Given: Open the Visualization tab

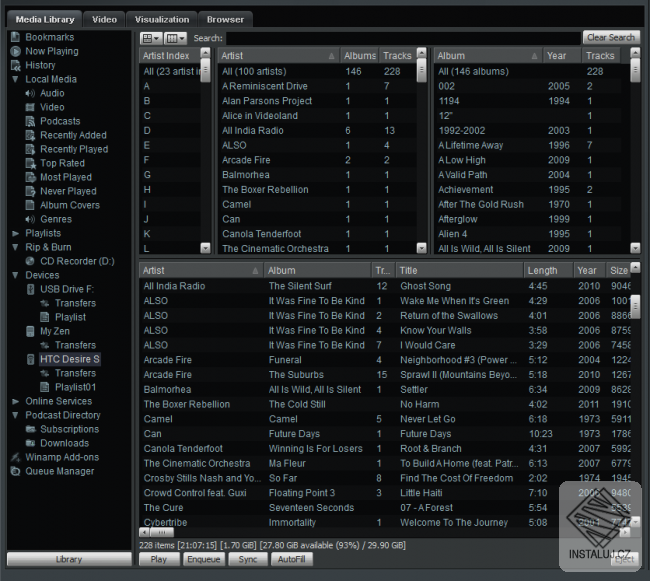Looking at the screenshot, I should point(162,19).
